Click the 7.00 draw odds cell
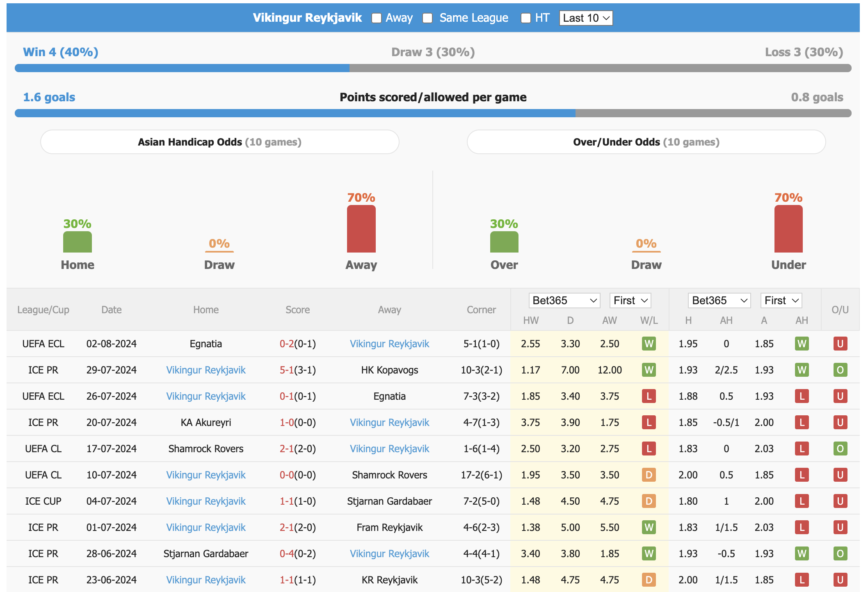Viewport: 868px width, 592px height. [570, 370]
